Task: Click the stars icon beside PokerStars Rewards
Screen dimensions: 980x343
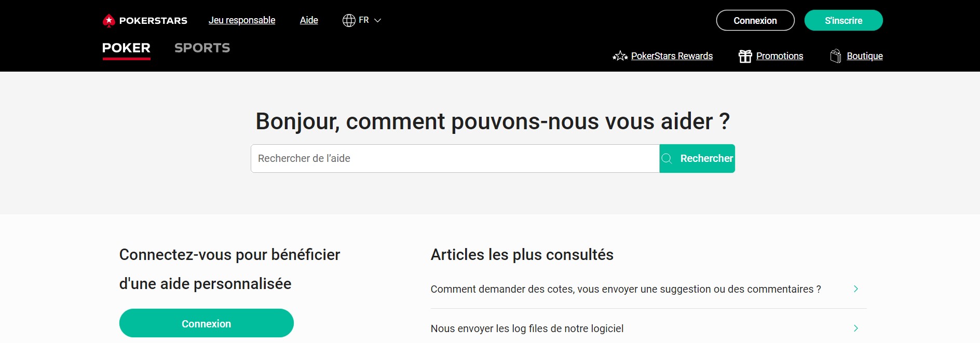Action: point(620,56)
